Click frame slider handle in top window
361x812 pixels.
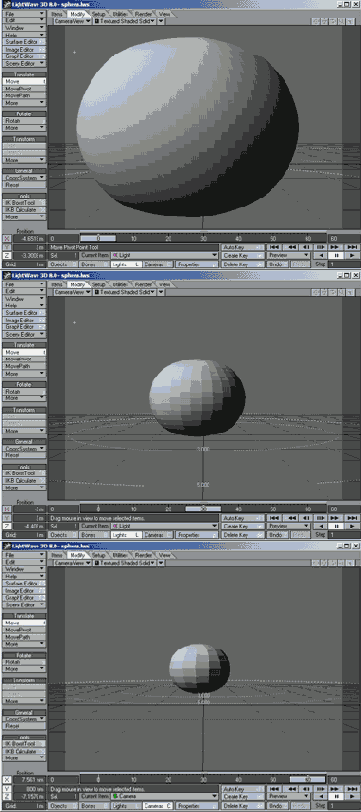click(98, 239)
